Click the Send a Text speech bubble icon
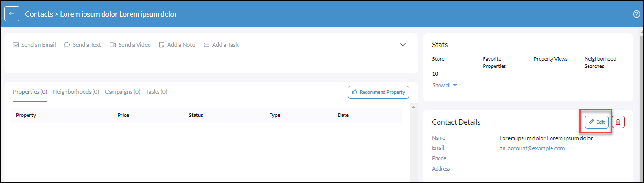Viewport: 644px width, 183px height. 67,45
